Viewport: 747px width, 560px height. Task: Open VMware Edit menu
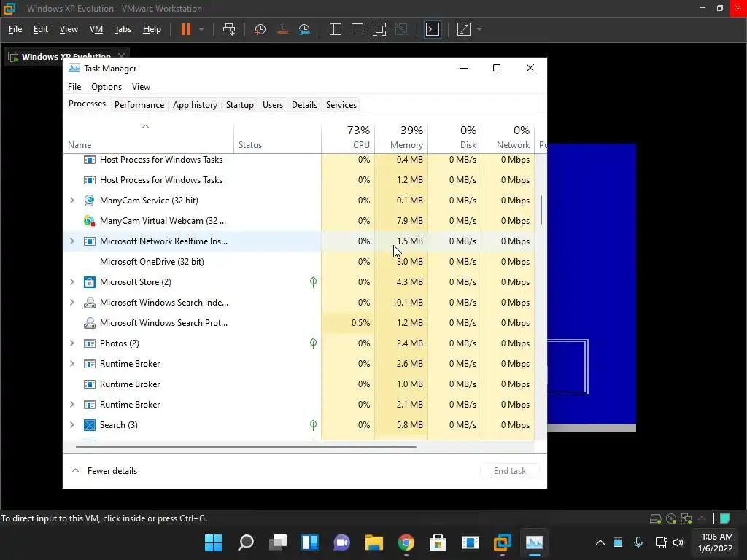(x=41, y=29)
